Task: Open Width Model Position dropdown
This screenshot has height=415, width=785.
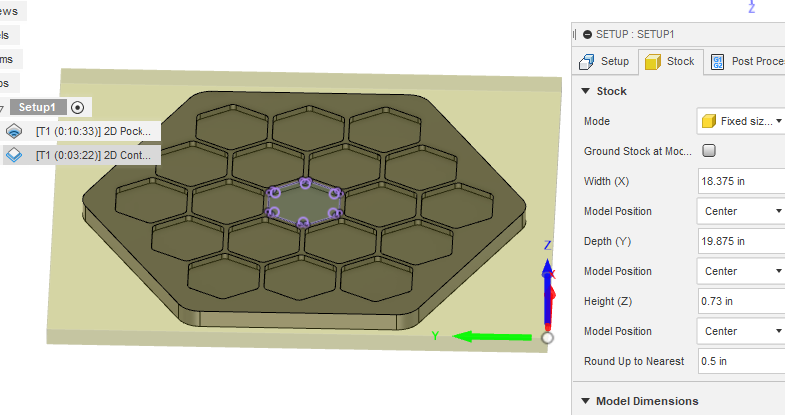Action: (741, 211)
